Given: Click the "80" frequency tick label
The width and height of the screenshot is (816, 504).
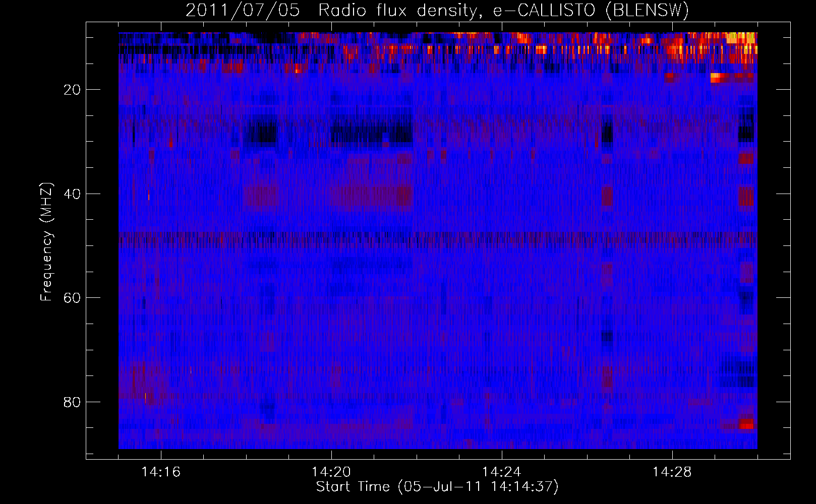Looking at the screenshot, I should pos(72,402).
